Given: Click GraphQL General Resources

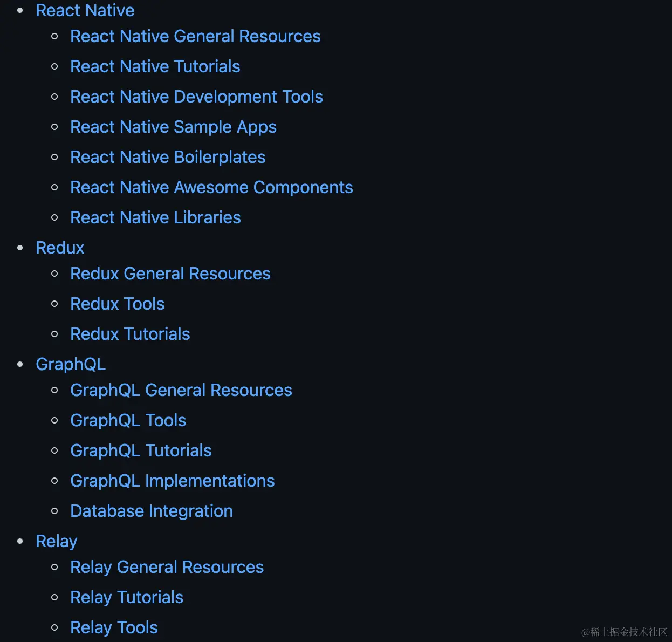Looking at the screenshot, I should coord(181,390).
